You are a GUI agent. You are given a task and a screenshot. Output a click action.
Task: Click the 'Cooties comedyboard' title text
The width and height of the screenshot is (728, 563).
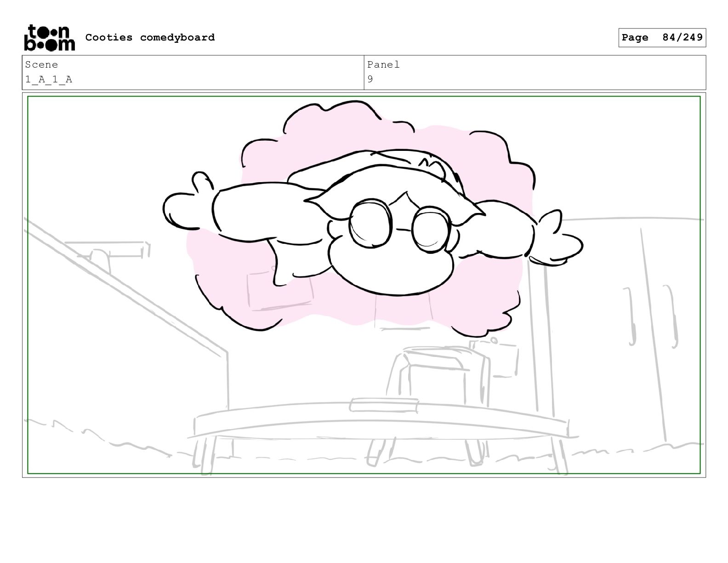[x=150, y=37]
